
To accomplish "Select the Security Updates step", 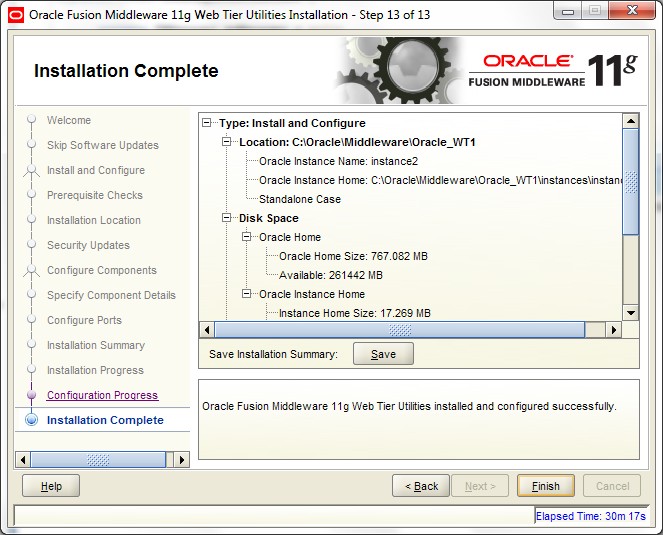I will [88, 245].
